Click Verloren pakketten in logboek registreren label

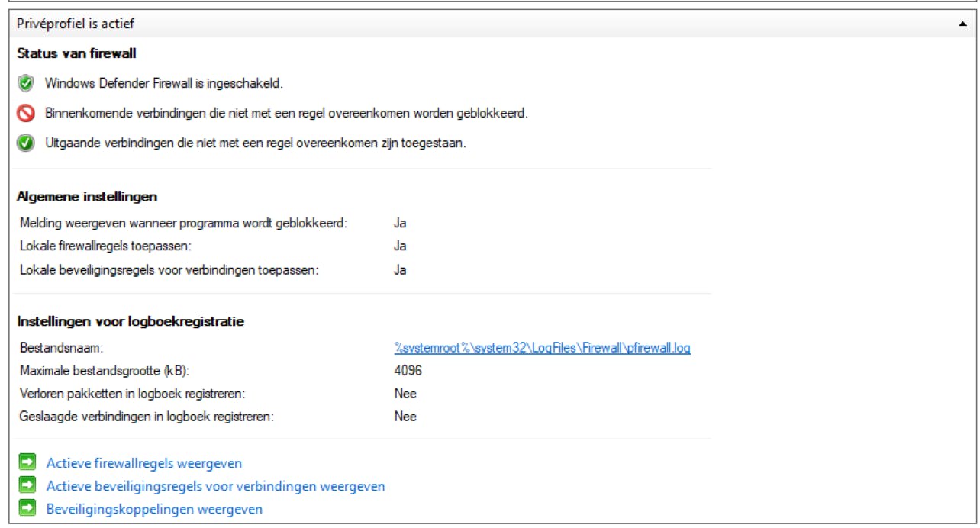click(x=133, y=394)
